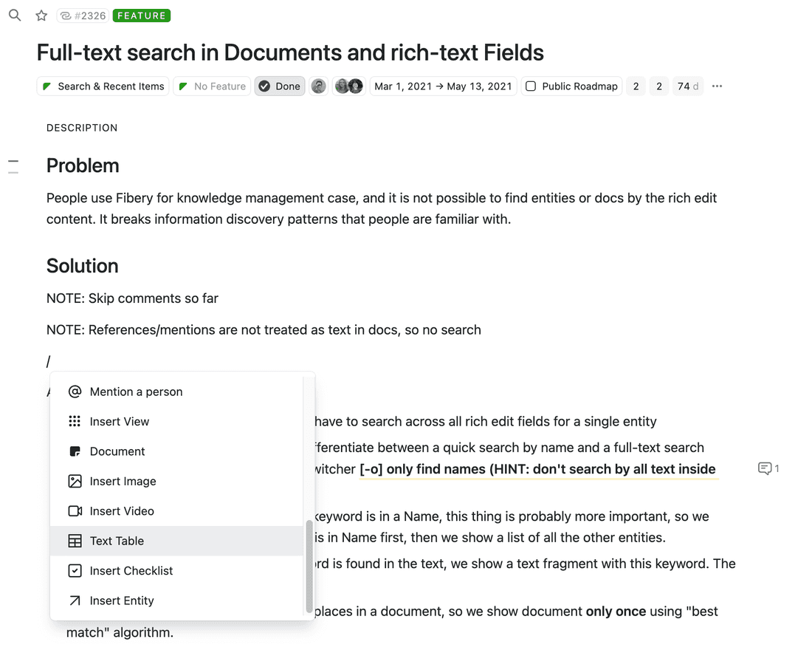Open the Done state selector
This screenshot has height=653, width=812.
click(x=279, y=86)
